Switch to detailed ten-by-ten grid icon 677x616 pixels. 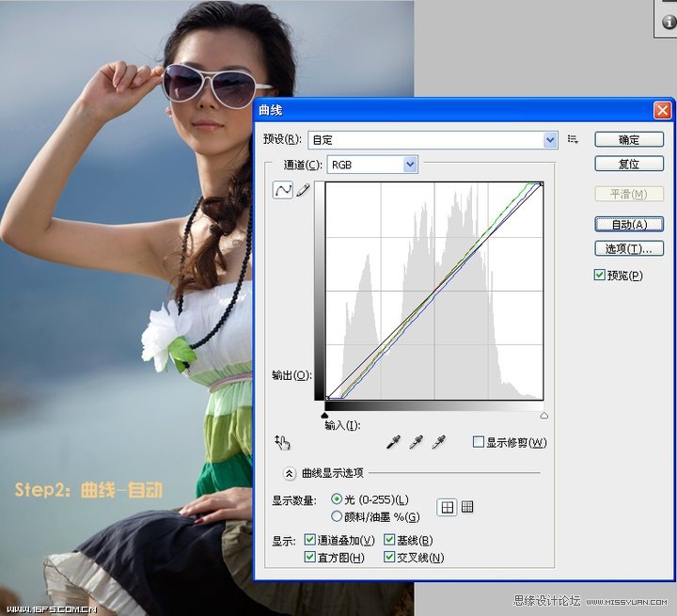tap(467, 507)
